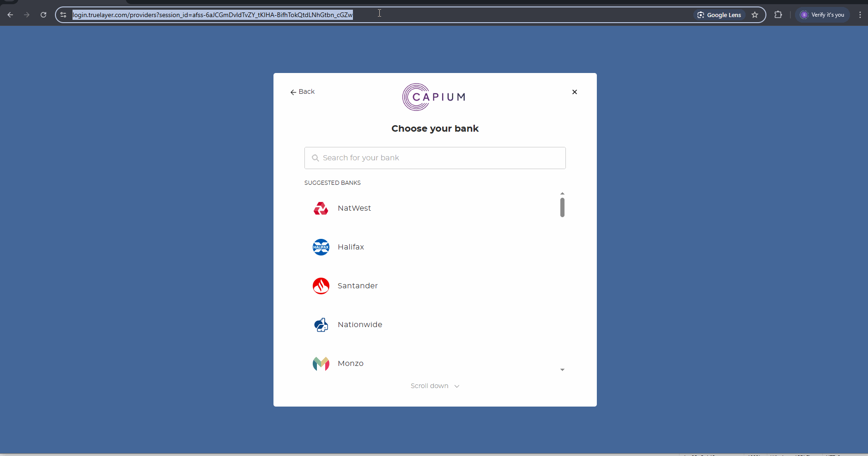This screenshot has width=868, height=456.
Task: Click the Santander flame logo icon
Action: point(321,286)
